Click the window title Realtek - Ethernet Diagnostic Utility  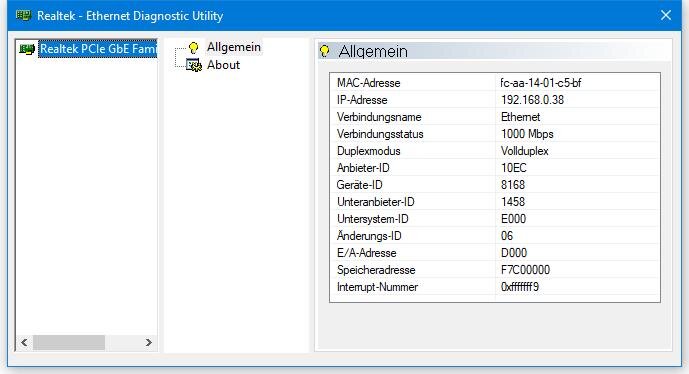coord(130,16)
